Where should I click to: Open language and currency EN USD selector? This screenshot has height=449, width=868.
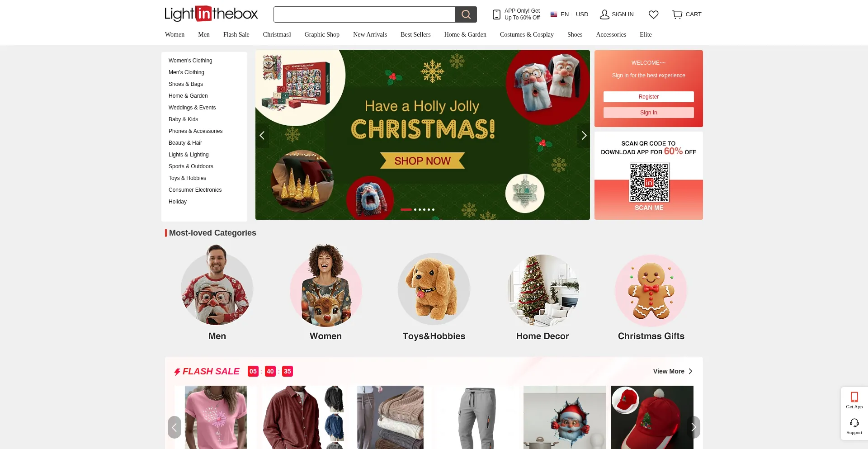click(x=569, y=14)
